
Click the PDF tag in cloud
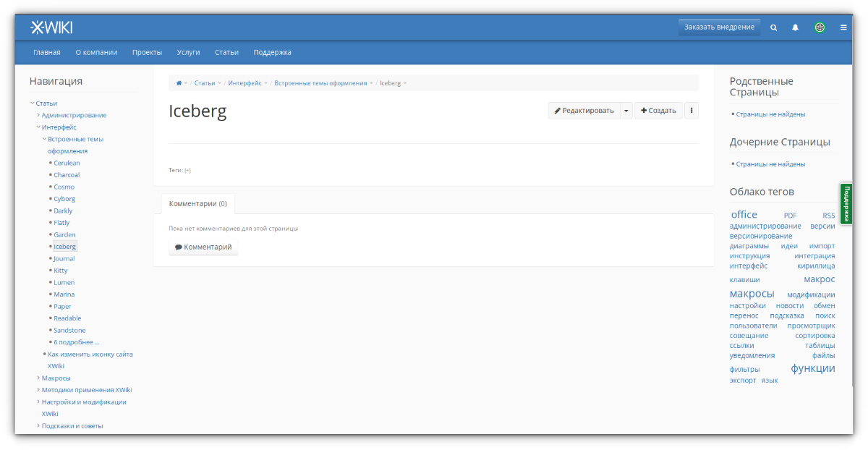tap(790, 216)
